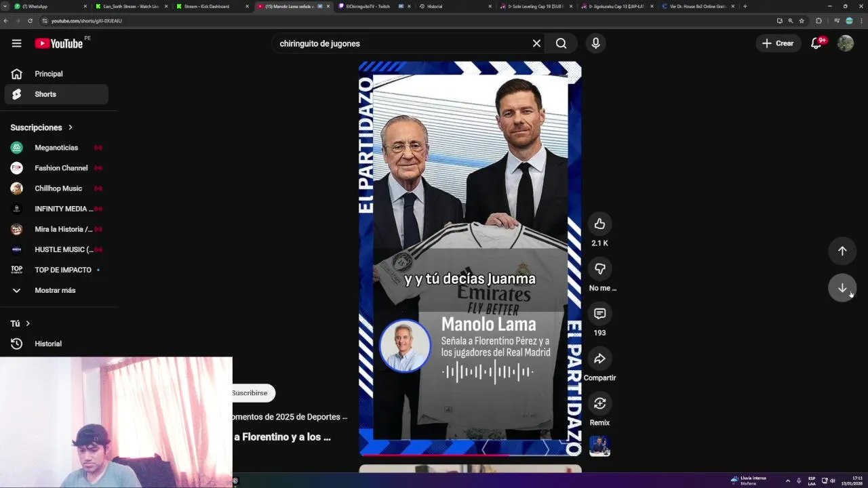Open the Meganoticias channel

tap(56, 148)
